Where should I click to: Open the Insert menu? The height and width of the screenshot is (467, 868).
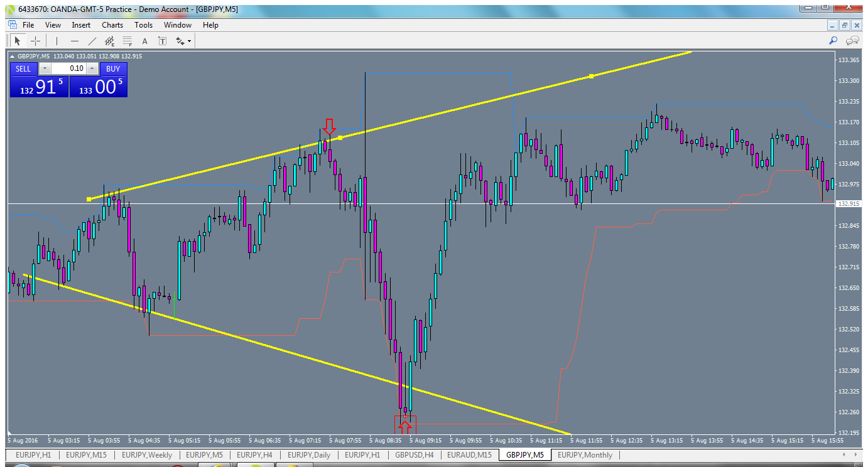[x=81, y=25]
